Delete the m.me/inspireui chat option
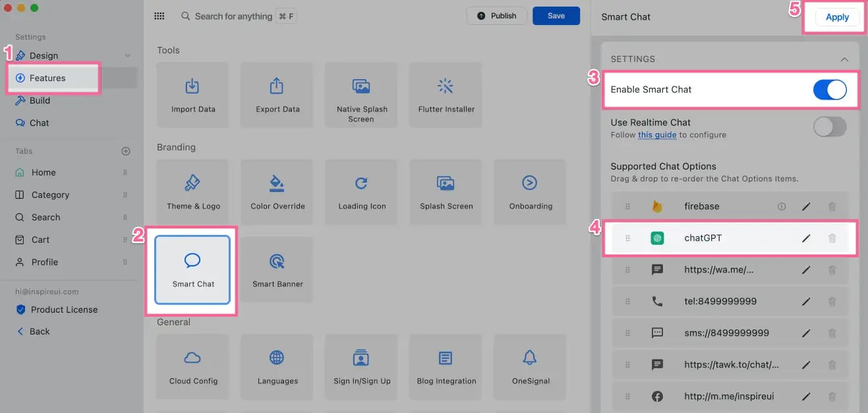 832,397
